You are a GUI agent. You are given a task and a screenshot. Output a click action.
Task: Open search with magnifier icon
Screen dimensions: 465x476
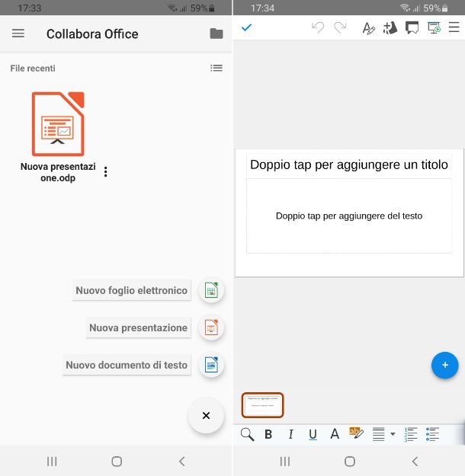pos(247,434)
